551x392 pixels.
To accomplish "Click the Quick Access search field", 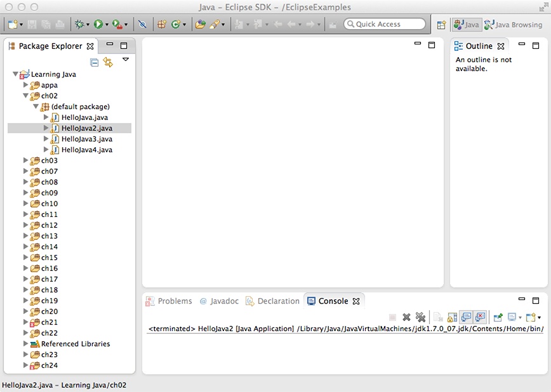I will [x=385, y=24].
